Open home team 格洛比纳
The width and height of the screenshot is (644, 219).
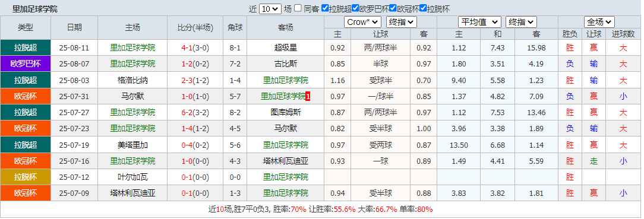(x=132, y=80)
